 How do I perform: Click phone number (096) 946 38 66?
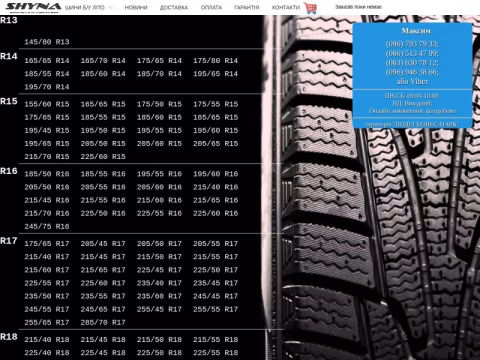click(x=412, y=72)
